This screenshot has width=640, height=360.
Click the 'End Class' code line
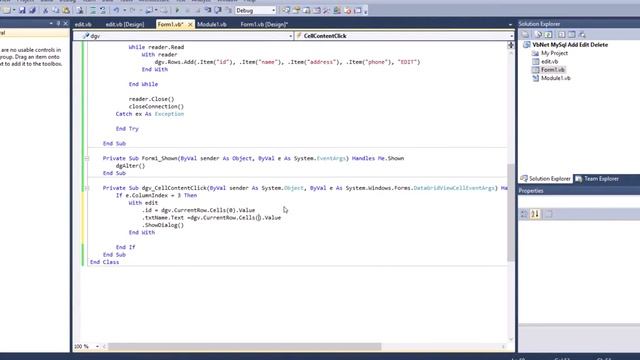click(104, 262)
